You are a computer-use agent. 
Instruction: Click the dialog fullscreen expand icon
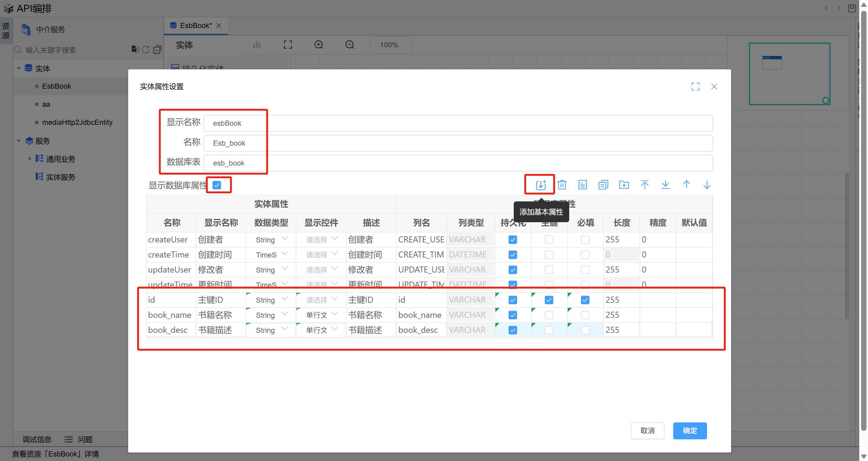[695, 87]
